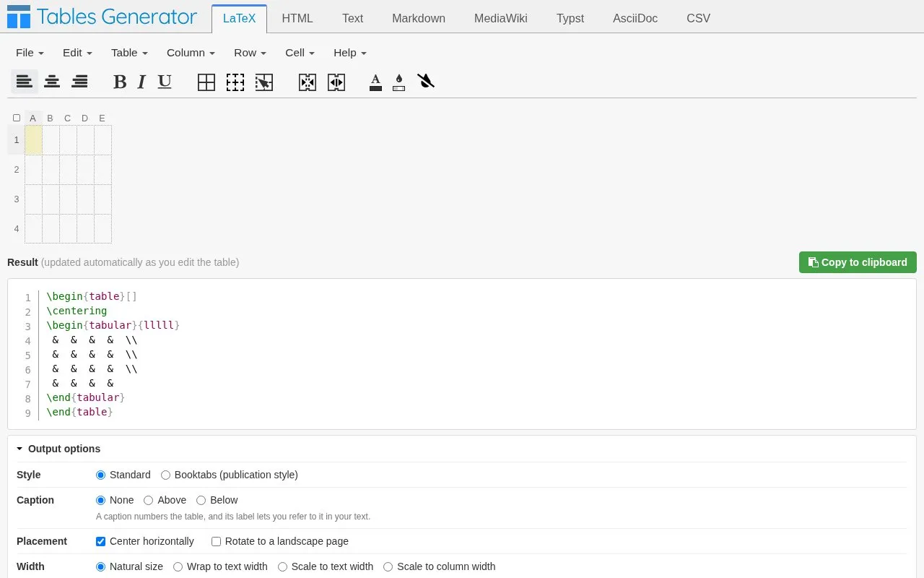Click inside the LaTeX result code area
This screenshot has height=578, width=924.
point(462,354)
